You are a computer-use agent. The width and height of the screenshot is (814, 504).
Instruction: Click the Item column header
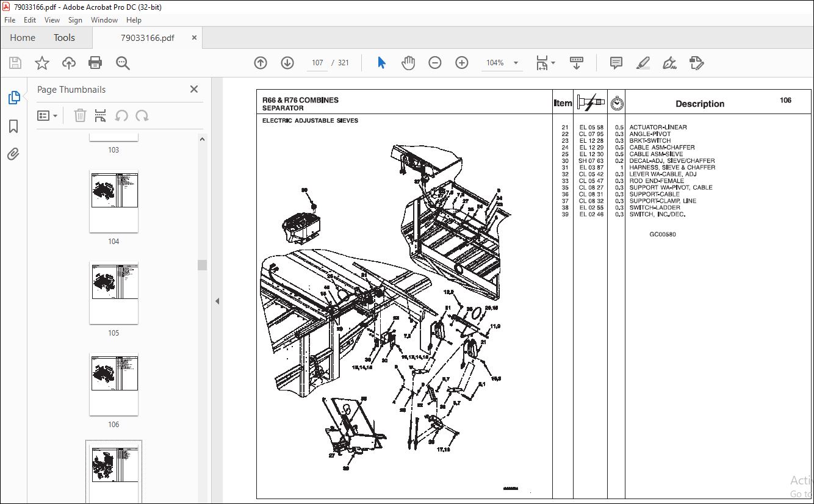click(563, 103)
